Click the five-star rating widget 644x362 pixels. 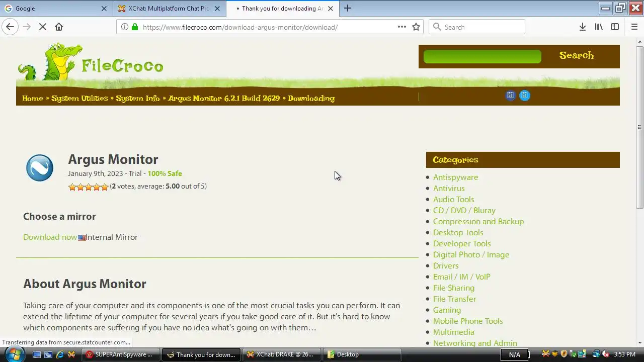click(89, 187)
